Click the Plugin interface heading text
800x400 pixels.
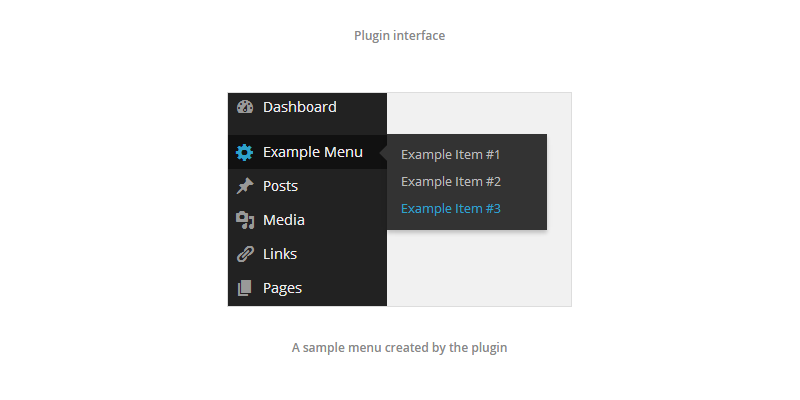click(399, 36)
